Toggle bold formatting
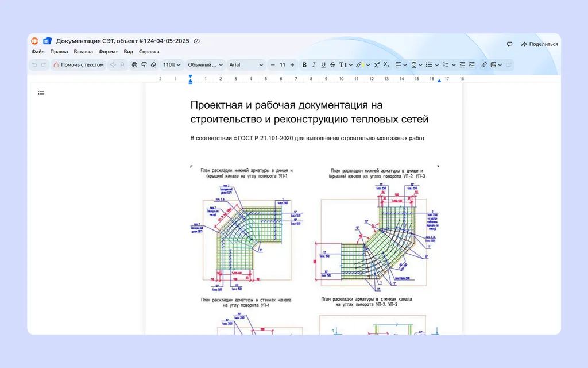This screenshot has height=368, width=588. coord(304,64)
